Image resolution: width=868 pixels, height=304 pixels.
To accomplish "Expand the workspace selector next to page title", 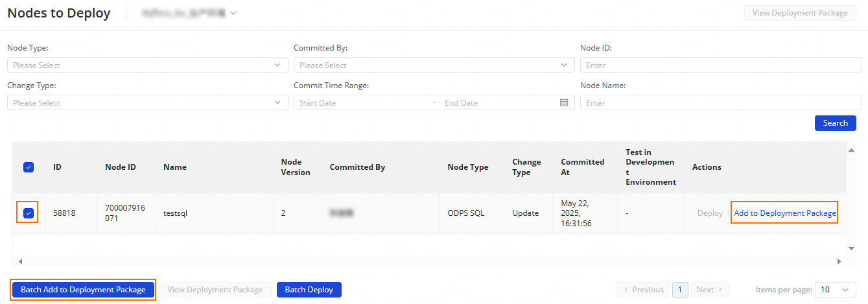I will (188, 13).
